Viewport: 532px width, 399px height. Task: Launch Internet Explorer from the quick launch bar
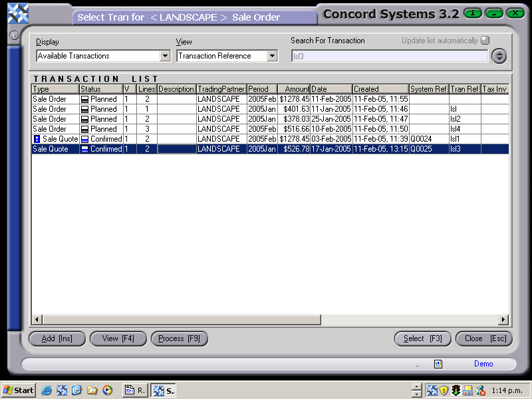[46, 390]
